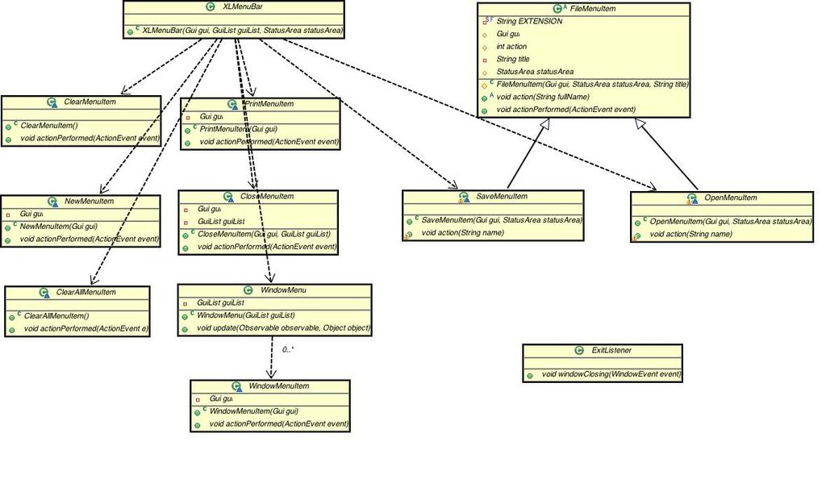This screenshot has height=504, width=826.
Task: Click 'NewMenuItem(Gui gui)' constructor text
Action: click(x=58, y=227)
